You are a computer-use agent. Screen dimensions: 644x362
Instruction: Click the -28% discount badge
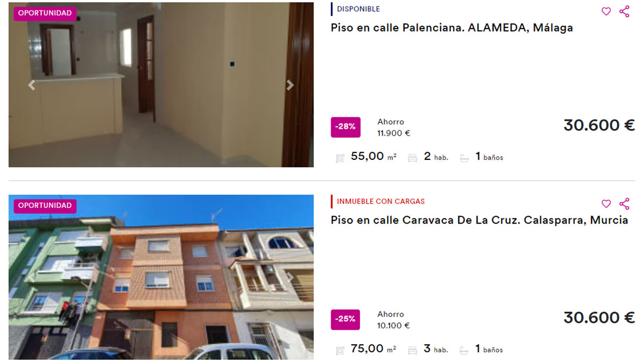coord(345,127)
